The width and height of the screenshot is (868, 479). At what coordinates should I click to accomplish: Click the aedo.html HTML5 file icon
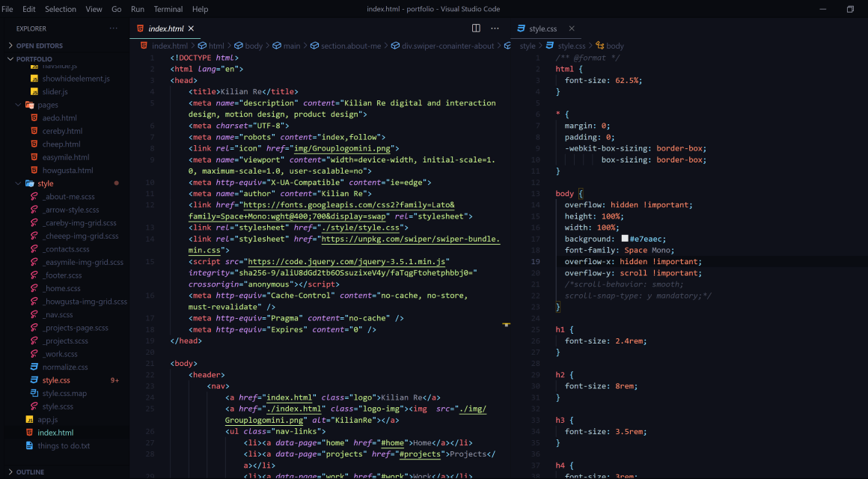pos(34,118)
